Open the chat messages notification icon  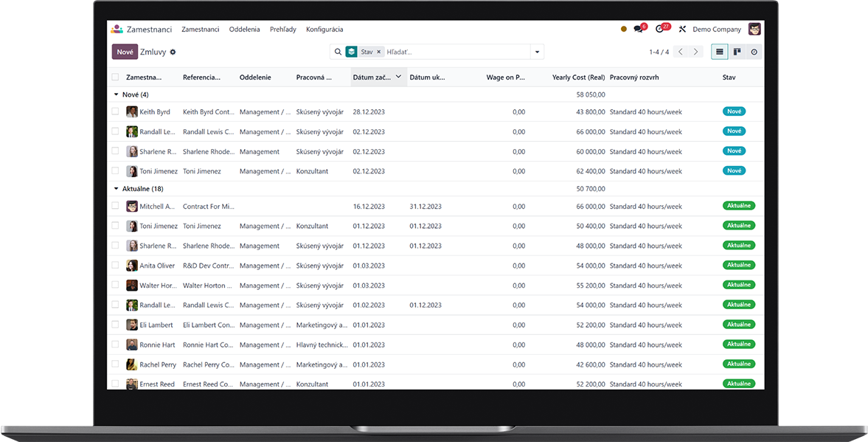pos(639,29)
